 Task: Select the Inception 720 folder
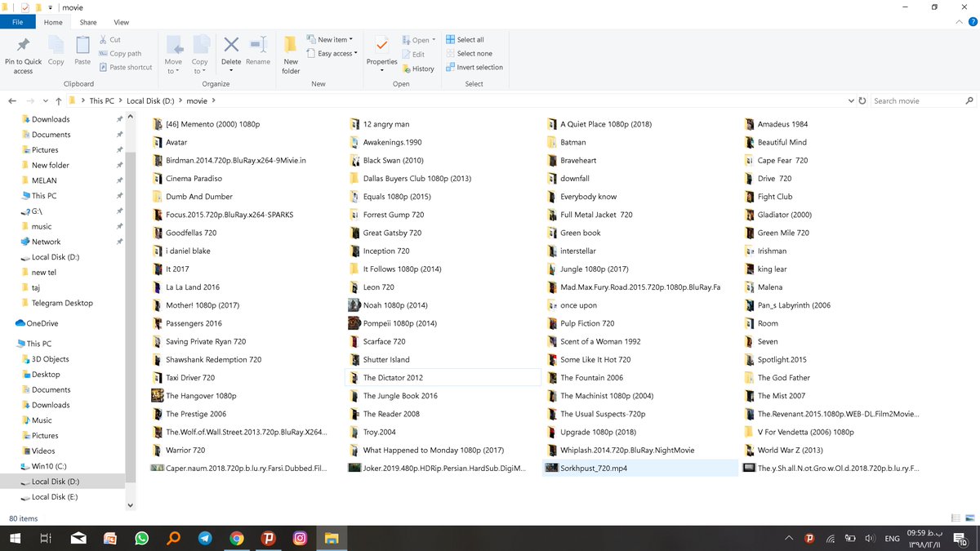point(443,251)
